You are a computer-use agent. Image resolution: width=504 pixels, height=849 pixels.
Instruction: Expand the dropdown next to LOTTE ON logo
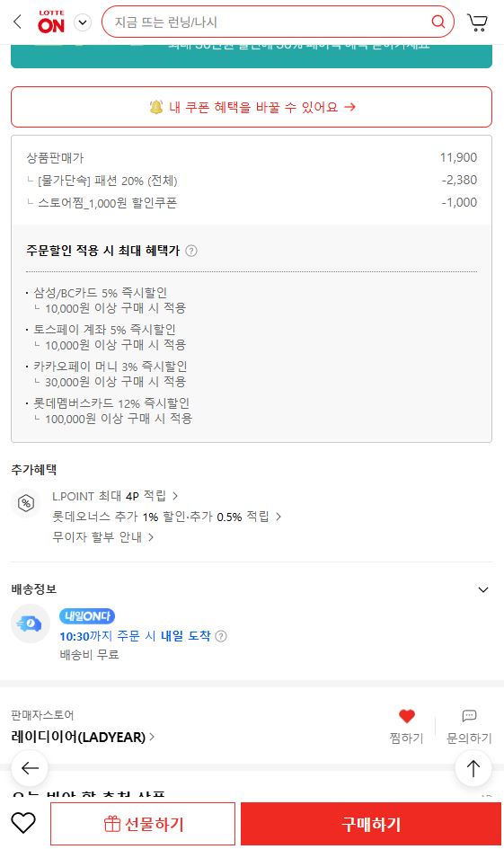click(83, 22)
